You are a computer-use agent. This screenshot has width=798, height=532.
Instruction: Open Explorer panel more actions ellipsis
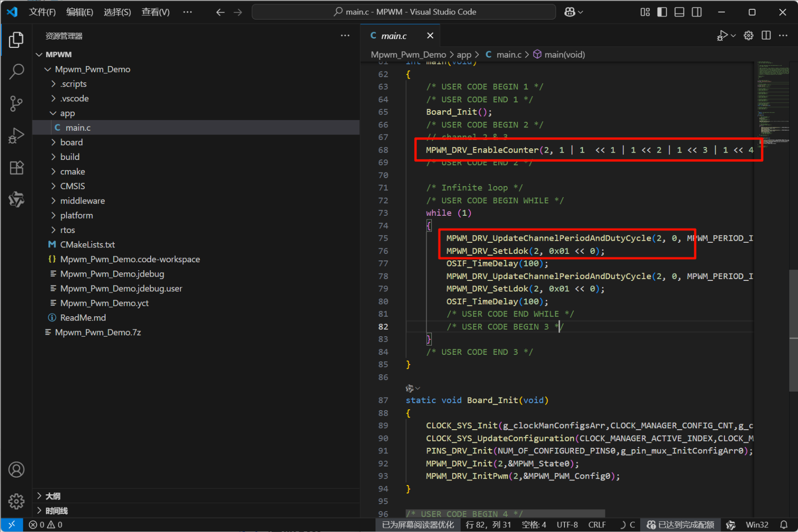[345, 35]
